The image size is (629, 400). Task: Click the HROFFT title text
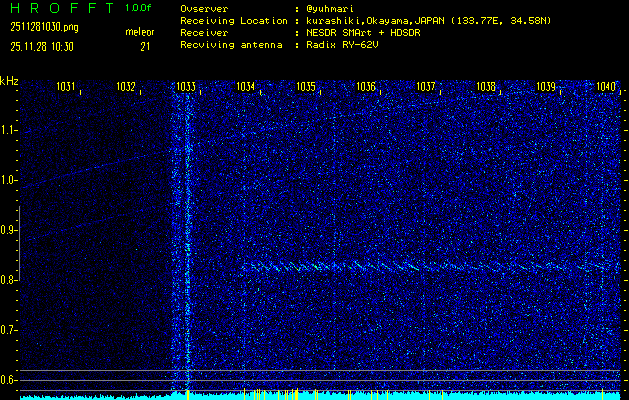(x=63, y=8)
